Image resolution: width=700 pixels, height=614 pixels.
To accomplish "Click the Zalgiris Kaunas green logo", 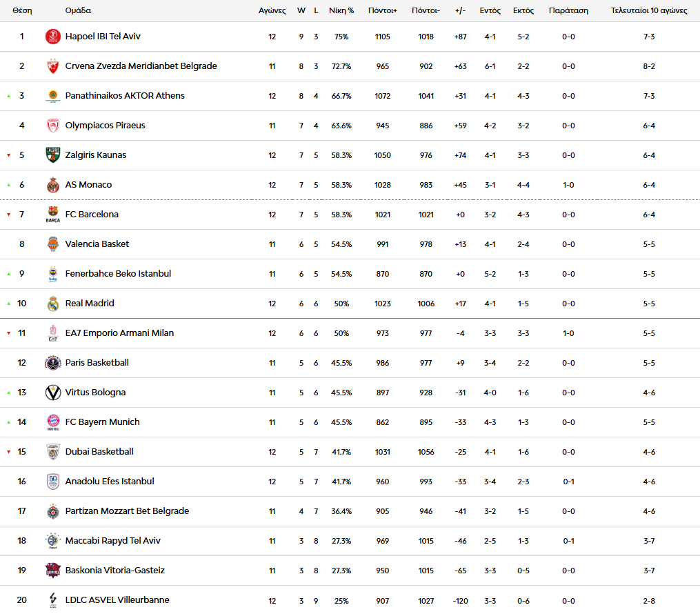I will coord(53,155).
